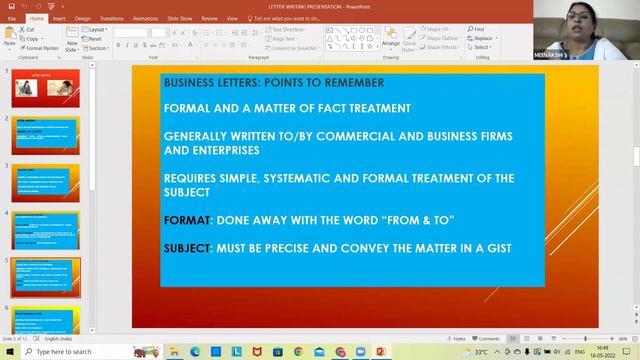
Task: Select the Star shape in shapes gallery
Action: point(370,47)
